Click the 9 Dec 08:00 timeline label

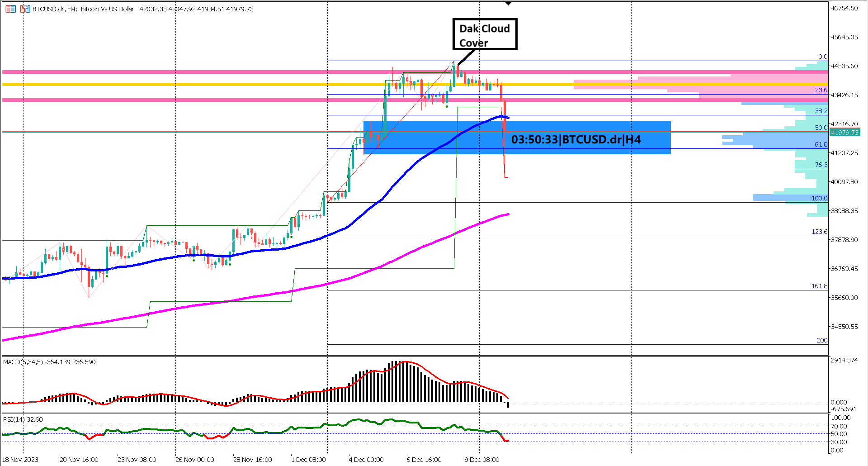click(482, 460)
